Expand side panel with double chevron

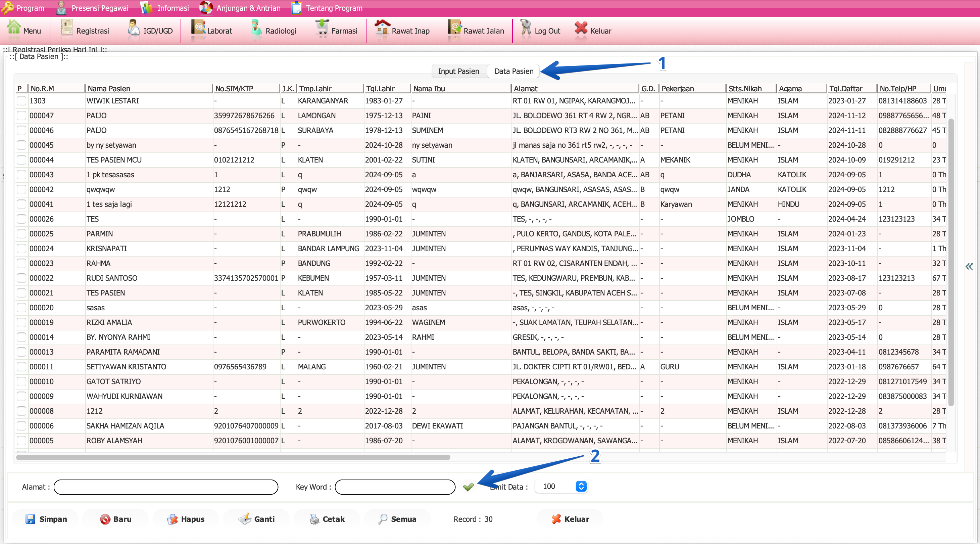click(969, 267)
